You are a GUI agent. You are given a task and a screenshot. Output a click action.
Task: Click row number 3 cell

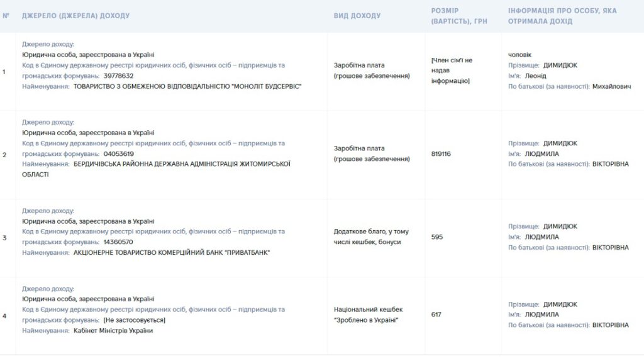(x=4, y=238)
